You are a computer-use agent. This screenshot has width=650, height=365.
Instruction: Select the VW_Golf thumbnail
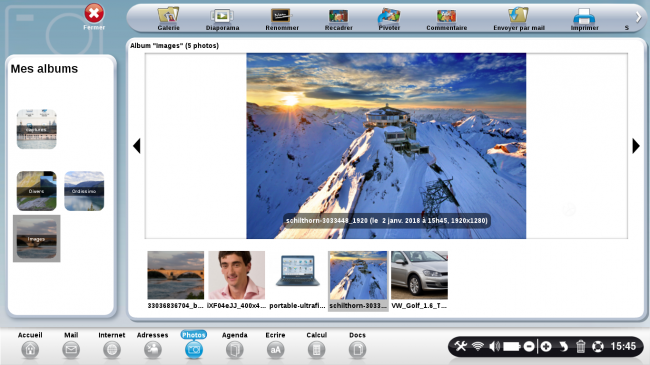pyautogui.click(x=419, y=280)
